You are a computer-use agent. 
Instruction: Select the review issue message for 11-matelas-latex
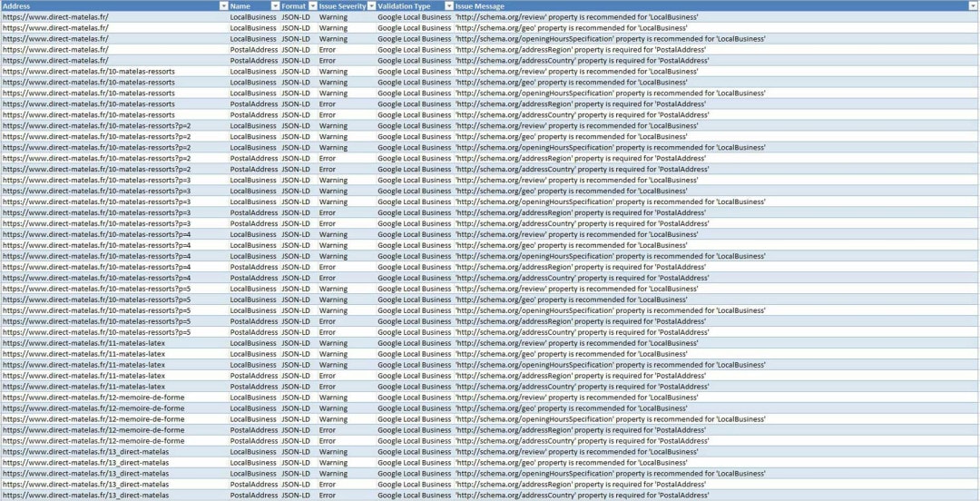point(576,343)
